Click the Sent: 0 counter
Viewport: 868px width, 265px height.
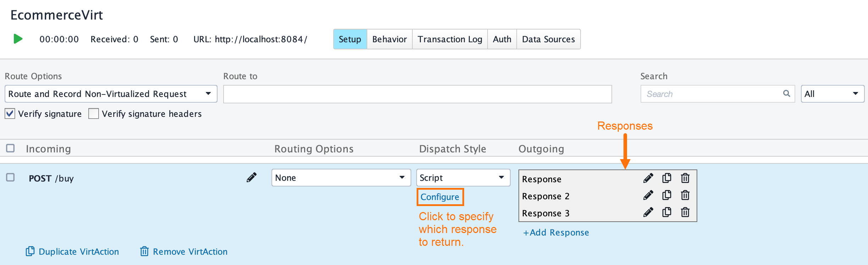164,39
